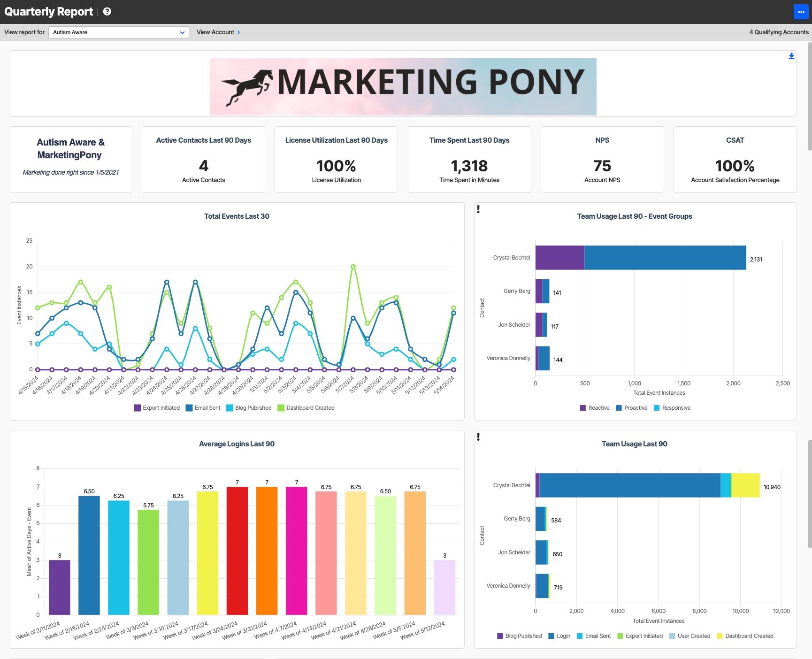This screenshot has width=812, height=659.
Task: Click the View Account chevron arrow
Action: pos(238,32)
